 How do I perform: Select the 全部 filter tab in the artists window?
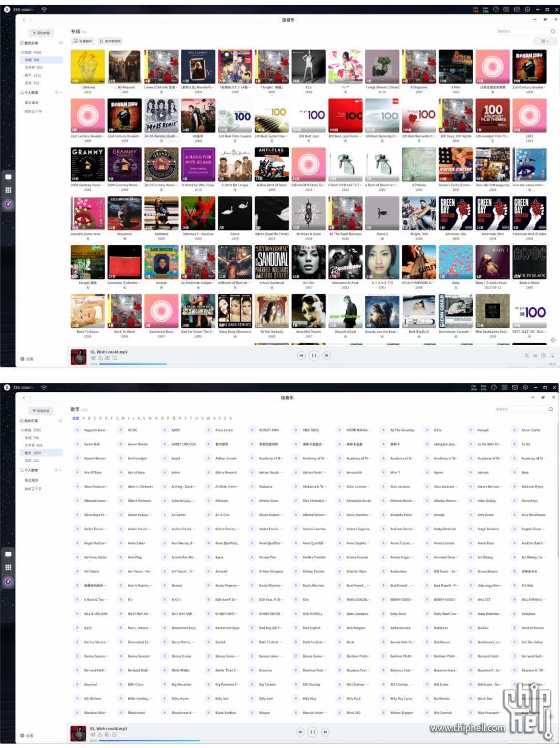point(75,418)
